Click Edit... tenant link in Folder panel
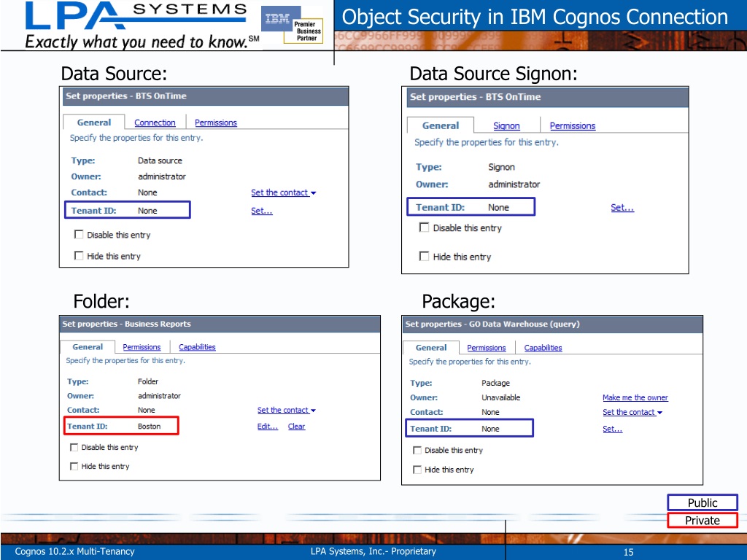Viewport: 747px width, 560px height. tap(267, 426)
